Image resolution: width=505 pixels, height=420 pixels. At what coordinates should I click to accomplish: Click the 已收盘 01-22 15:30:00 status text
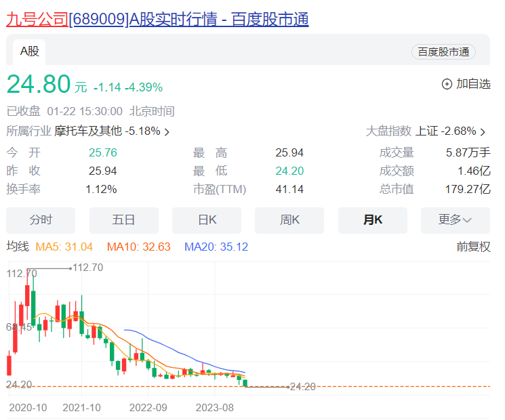[x=64, y=111]
